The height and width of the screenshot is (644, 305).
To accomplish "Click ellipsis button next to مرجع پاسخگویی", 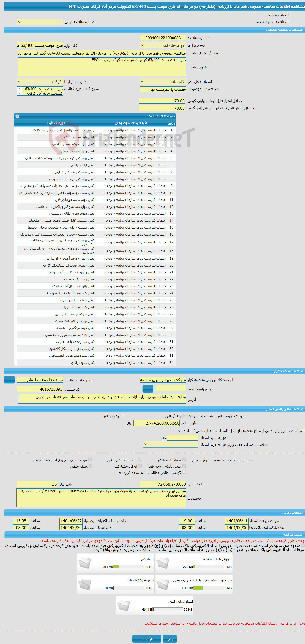I will coord(148,389).
